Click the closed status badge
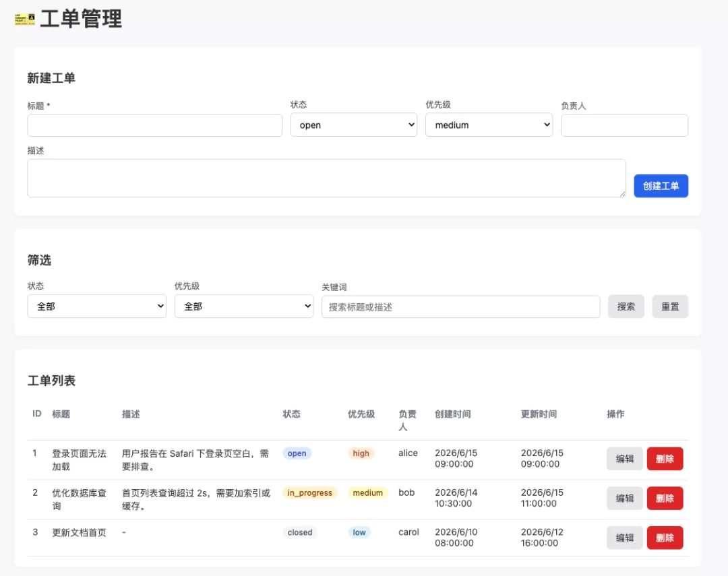 click(x=299, y=532)
